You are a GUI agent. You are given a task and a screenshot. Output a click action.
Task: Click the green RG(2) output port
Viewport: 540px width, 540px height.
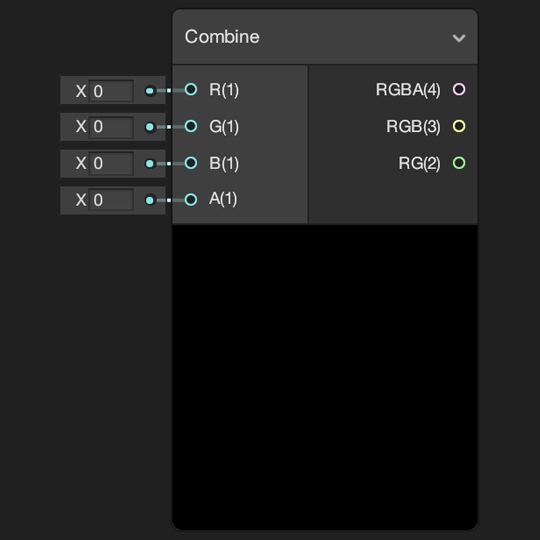coord(459,163)
